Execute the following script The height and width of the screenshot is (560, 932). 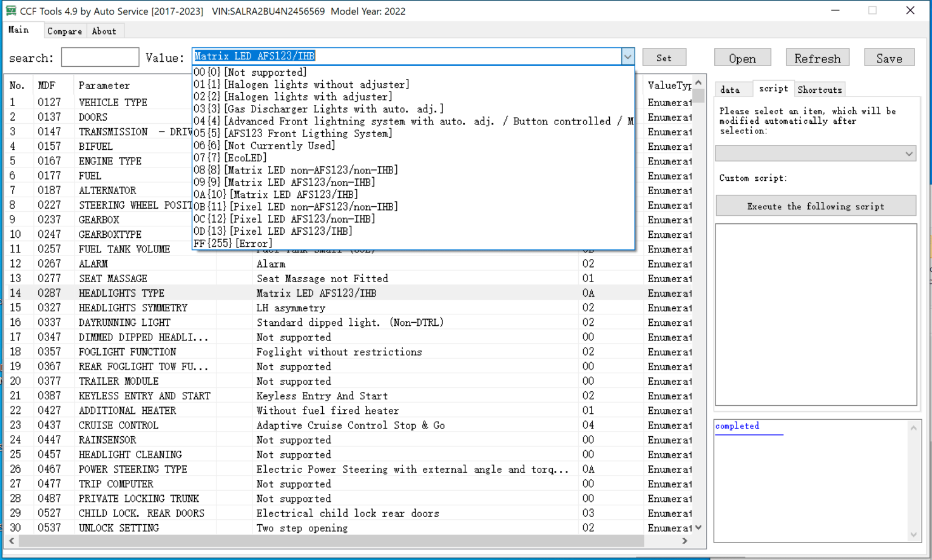815,206
